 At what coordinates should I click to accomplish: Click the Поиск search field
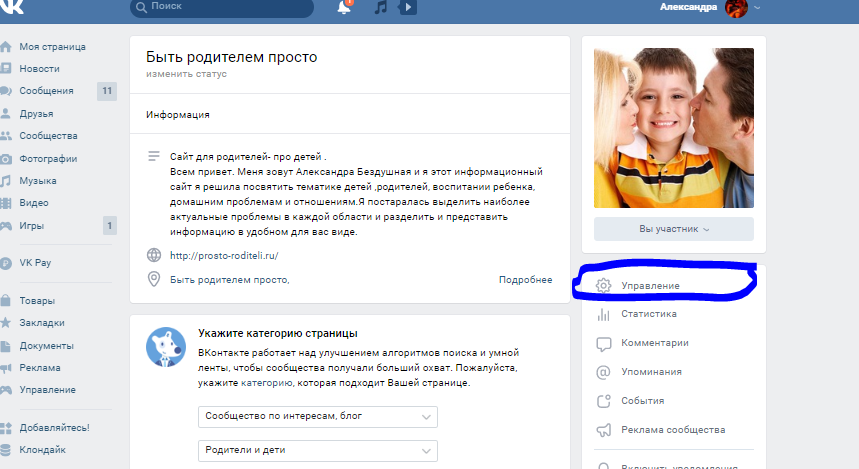222,7
